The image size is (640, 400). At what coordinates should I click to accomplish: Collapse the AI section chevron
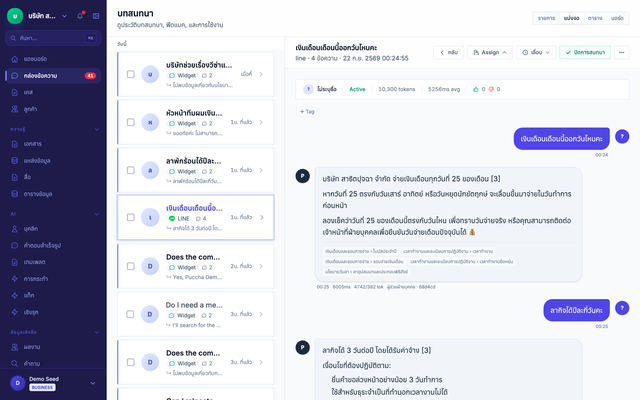[97, 214]
